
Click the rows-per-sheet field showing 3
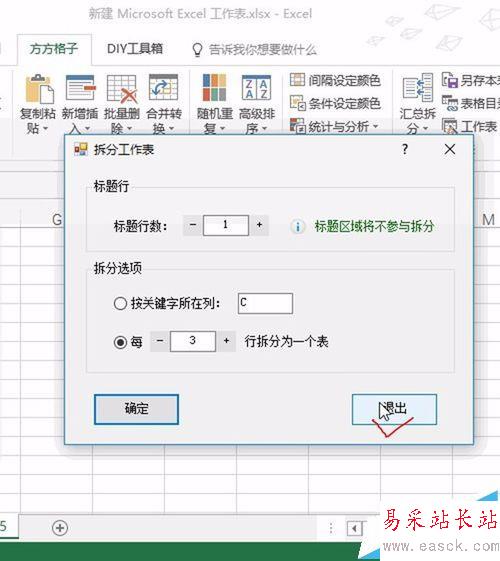coord(193,341)
